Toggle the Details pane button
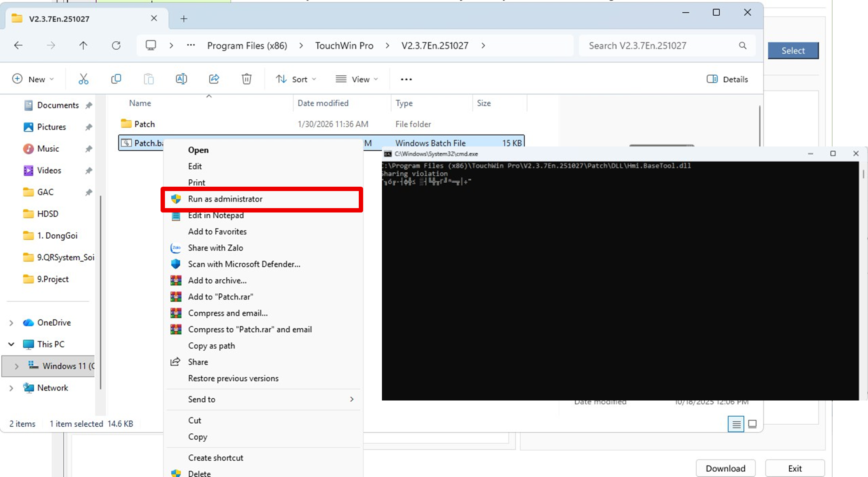 point(727,79)
